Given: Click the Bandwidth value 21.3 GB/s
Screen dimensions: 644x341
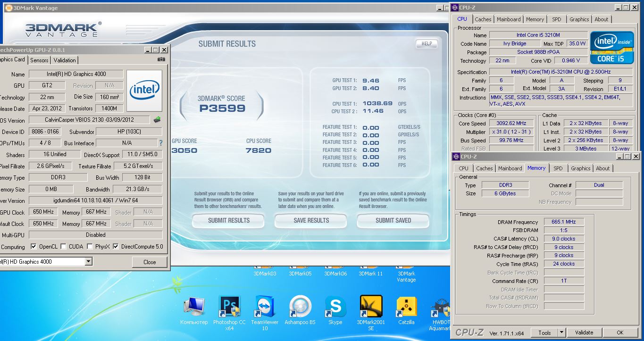Looking at the screenshot, I should 138,189.
